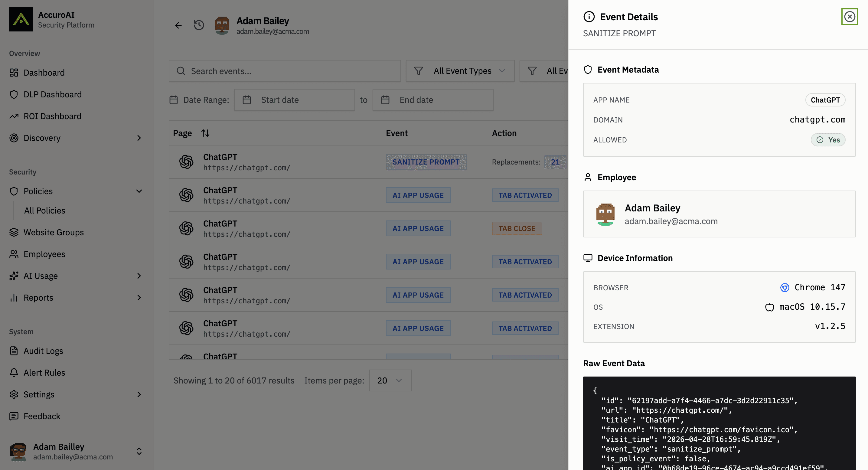Click the Feedback message icon
This screenshot has height=470, width=868.
tap(14, 416)
